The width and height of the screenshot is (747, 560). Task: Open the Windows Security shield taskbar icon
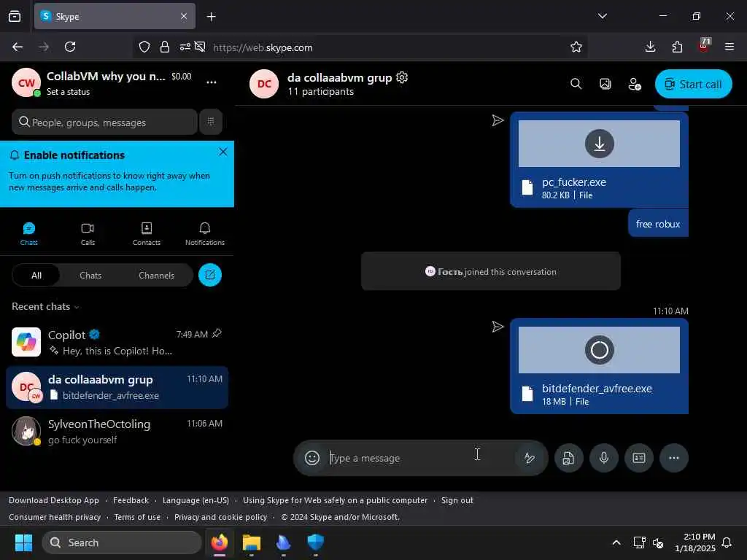315,542
